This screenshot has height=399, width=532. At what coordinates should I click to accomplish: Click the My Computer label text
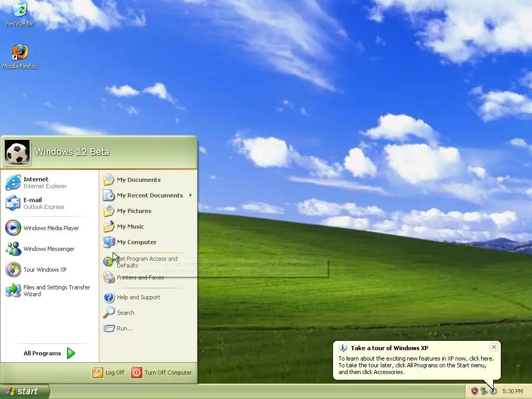(x=137, y=242)
